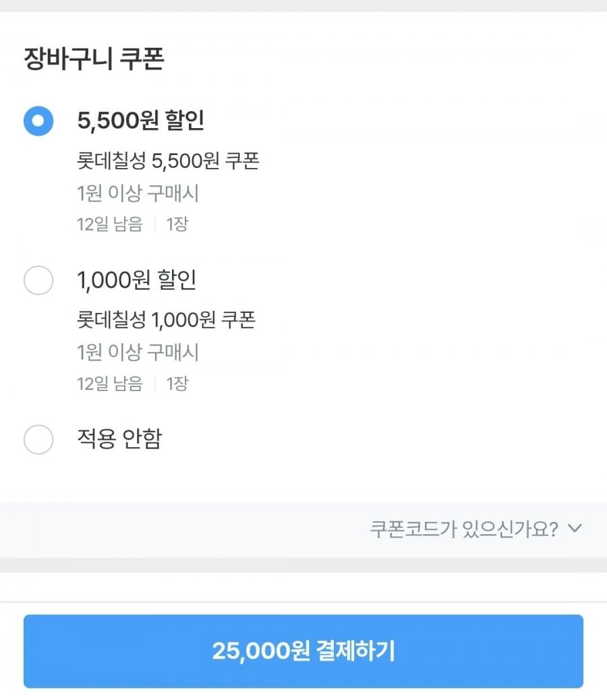Click the 적용 안함 label text
Image resolution: width=607 pixels, height=700 pixels.
click(x=119, y=439)
